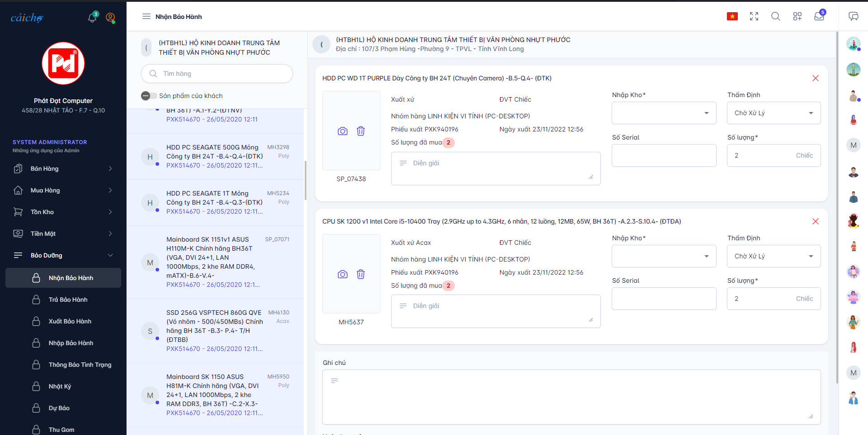
Task: Select the SSD 256G VSPTECH product entry
Action: [x=215, y=331]
